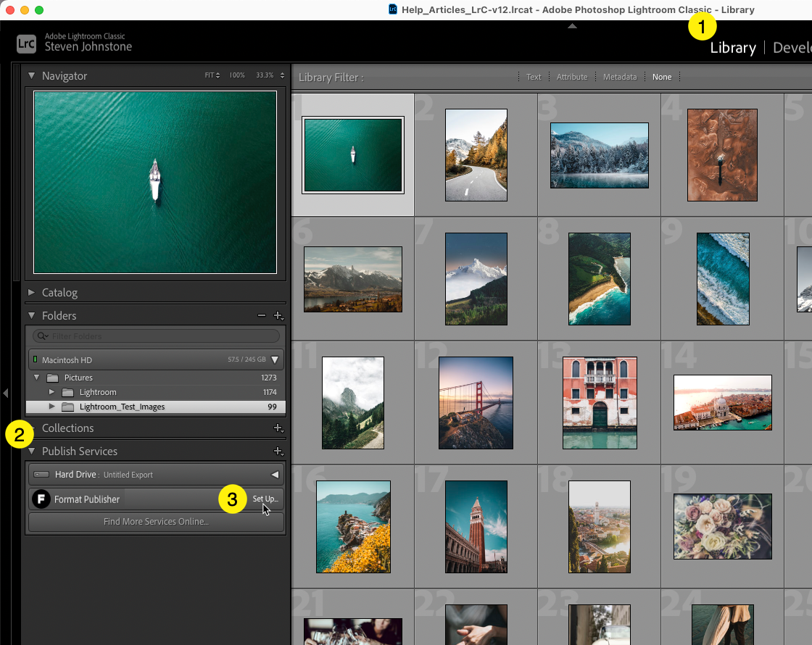Set Navigator zoom to 33.3%
The height and width of the screenshot is (645, 812).
(x=265, y=75)
